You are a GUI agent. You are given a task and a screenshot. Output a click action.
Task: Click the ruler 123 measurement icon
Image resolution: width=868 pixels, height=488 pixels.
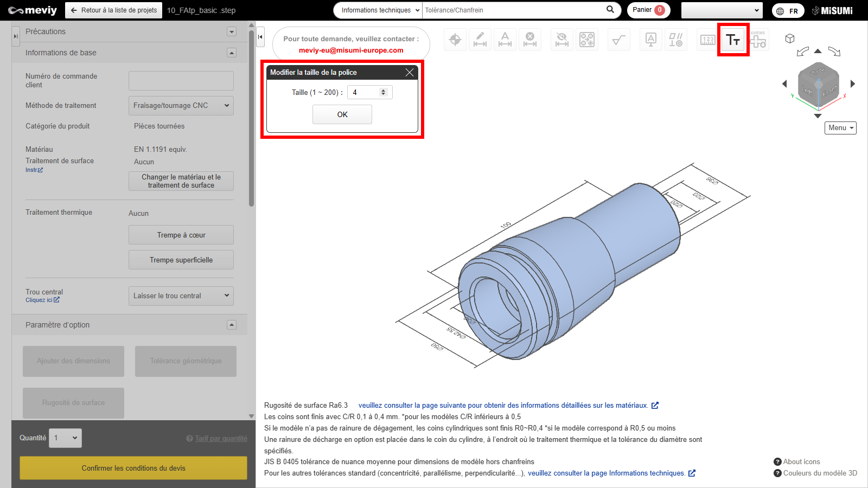point(707,40)
